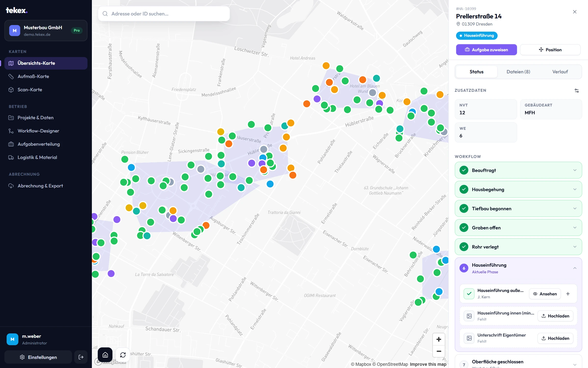Collapse the Hauseinführung current phase
Viewport: 588px width, 368px height.
[518, 268]
